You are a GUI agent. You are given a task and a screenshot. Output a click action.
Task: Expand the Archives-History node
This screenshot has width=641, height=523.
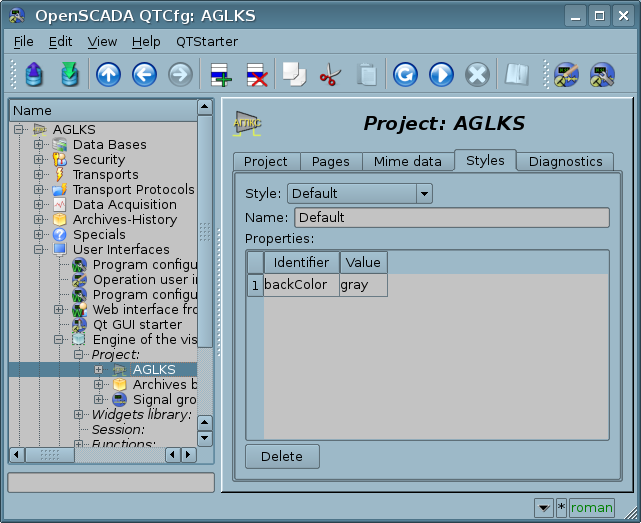(x=38, y=220)
